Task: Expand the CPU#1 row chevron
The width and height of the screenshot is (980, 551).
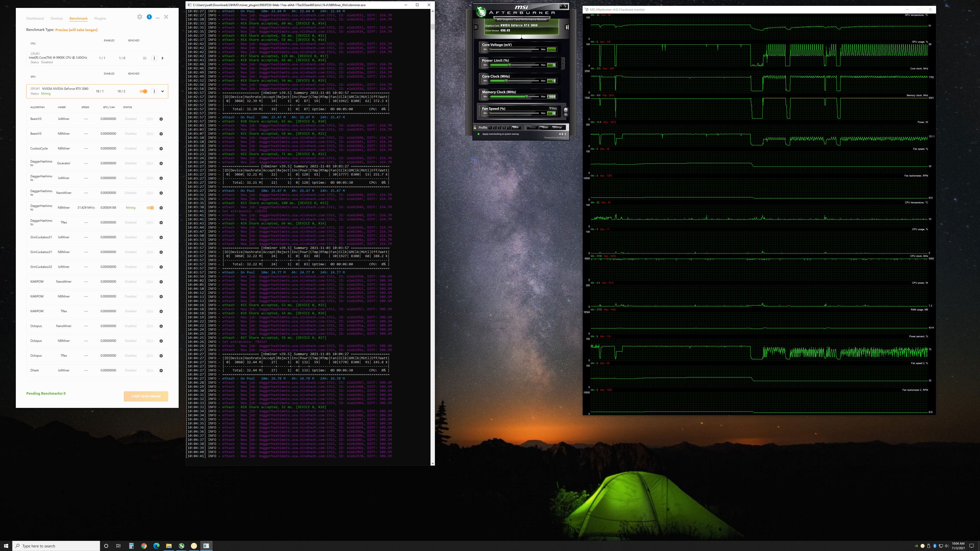Action: coord(163,58)
